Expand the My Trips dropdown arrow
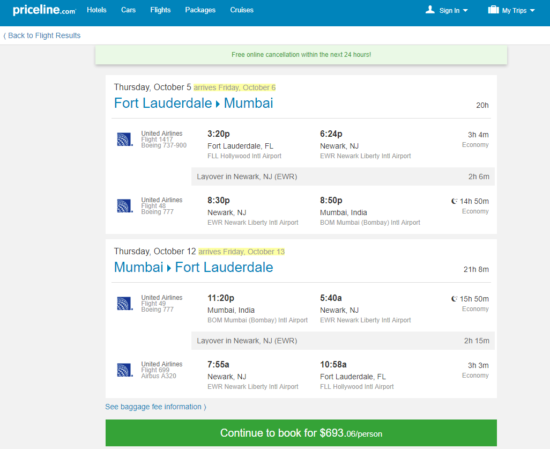Screen dimensions: 550x449 click(x=532, y=11)
